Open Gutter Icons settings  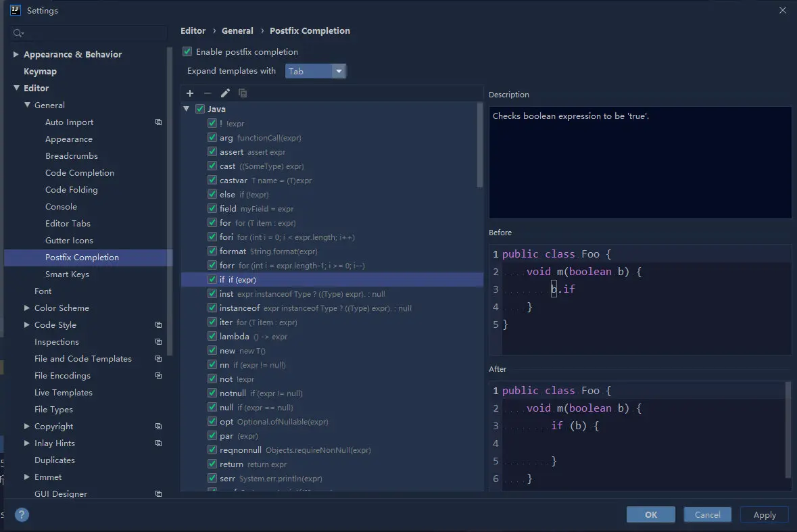69,241
